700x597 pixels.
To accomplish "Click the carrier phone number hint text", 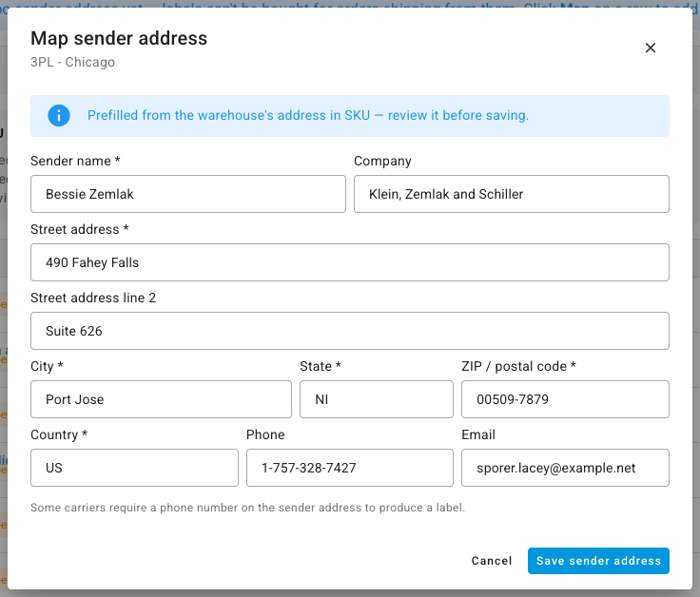I will [248, 508].
